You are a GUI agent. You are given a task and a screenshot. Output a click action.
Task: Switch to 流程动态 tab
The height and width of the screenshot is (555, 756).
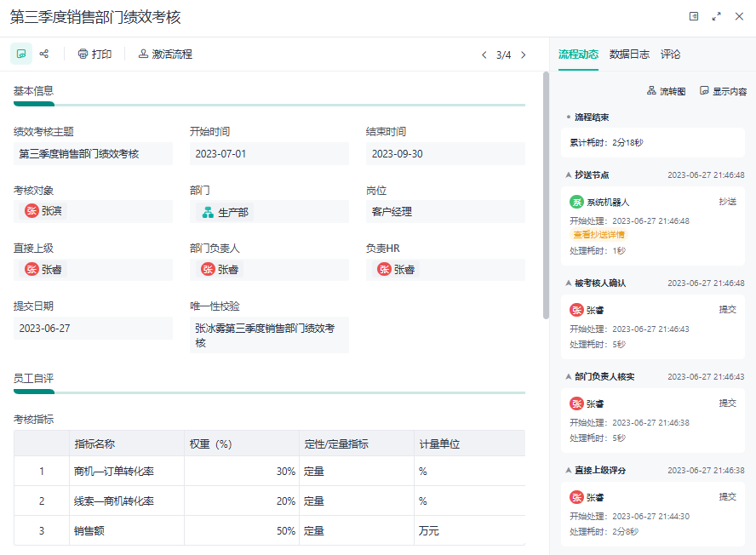point(578,54)
